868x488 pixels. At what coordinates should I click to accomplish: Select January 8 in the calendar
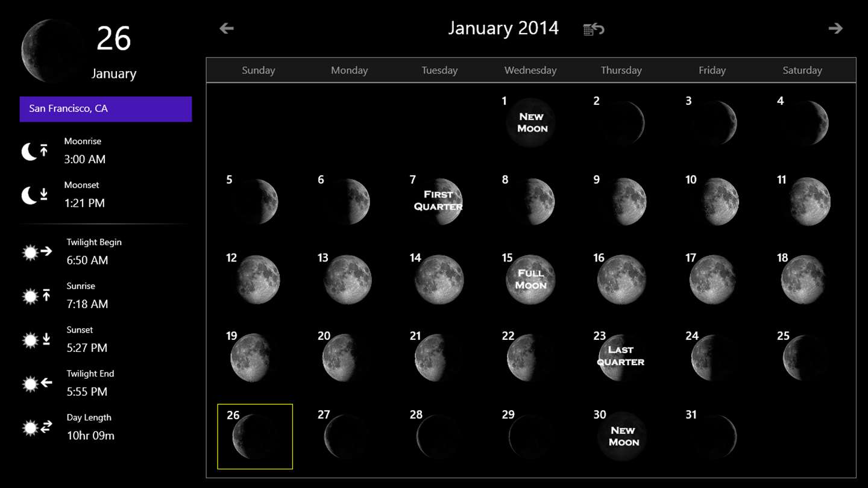[x=530, y=201]
